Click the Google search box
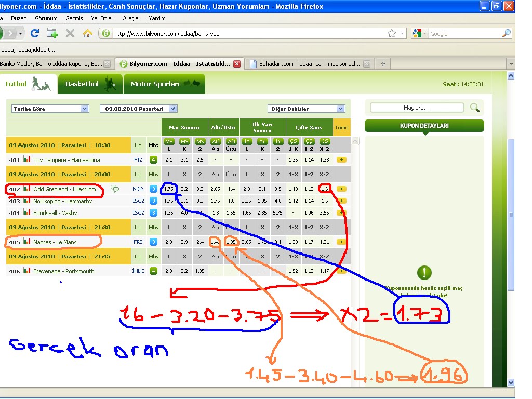532x399 pixels. [x=465, y=34]
